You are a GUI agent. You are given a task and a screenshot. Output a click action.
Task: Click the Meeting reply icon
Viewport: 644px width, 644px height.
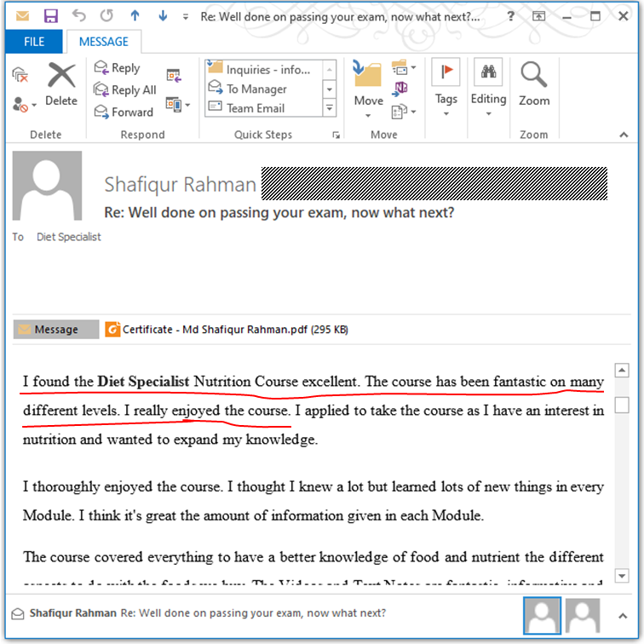click(174, 75)
